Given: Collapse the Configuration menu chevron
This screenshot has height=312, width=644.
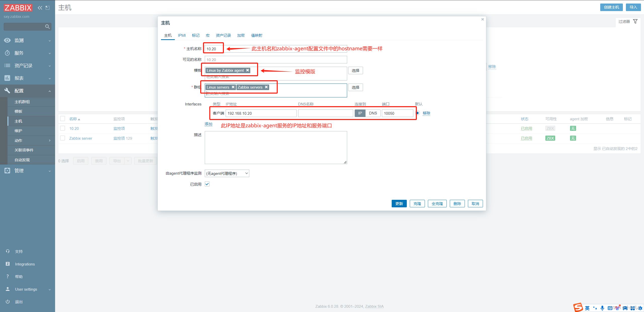Looking at the screenshot, I should coord(50,91).
